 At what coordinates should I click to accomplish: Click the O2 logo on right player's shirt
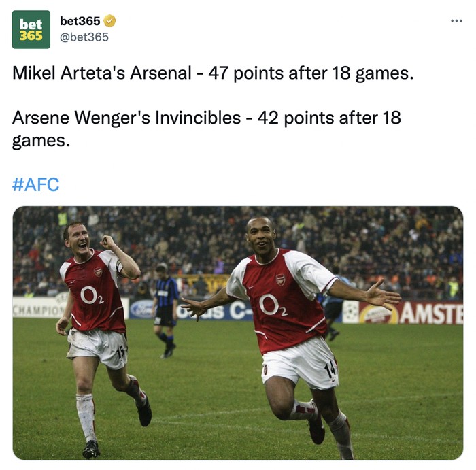click(273, 305)
